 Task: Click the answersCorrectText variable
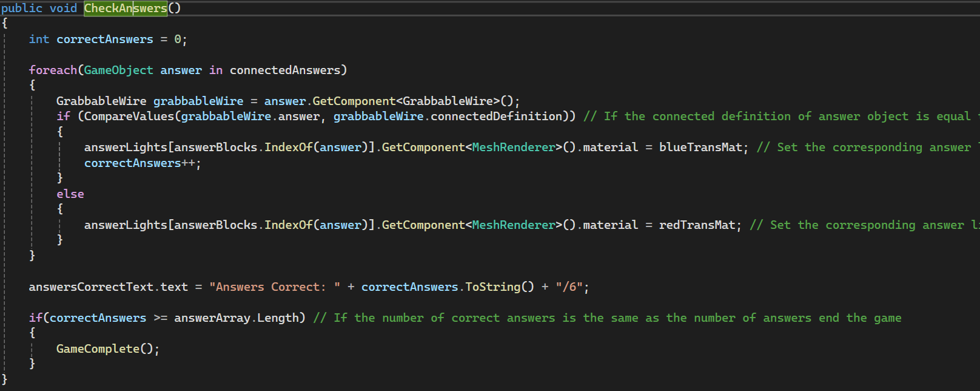[x=91, y=287]
